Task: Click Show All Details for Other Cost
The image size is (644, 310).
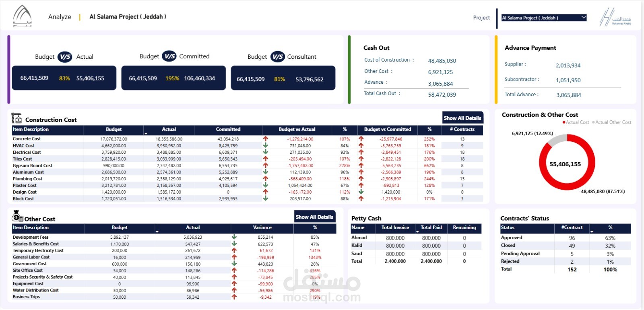Action: click(x=314, y=217)
